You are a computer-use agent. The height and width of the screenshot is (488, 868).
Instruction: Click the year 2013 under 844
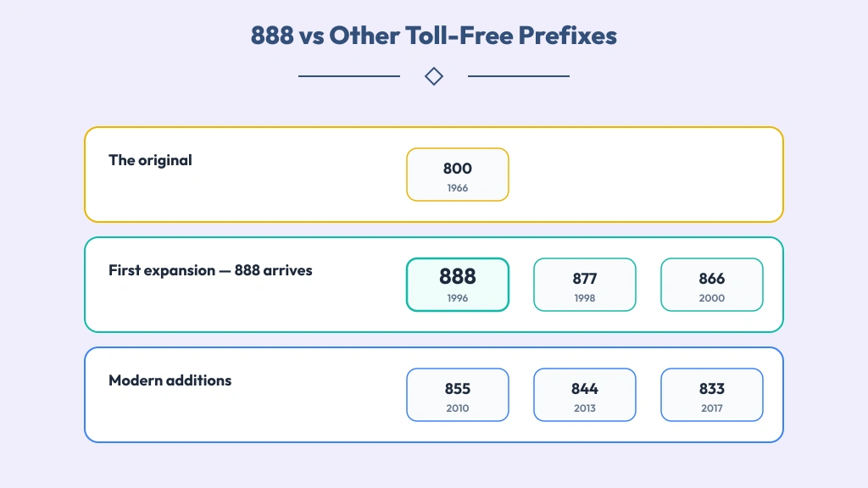coord(585,408)
